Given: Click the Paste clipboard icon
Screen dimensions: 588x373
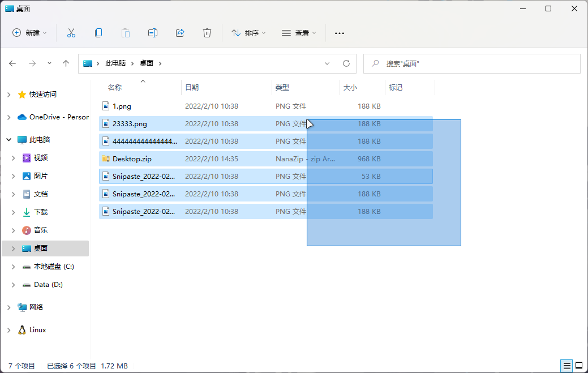Looking at the screenshot, I should click(126, 33).
